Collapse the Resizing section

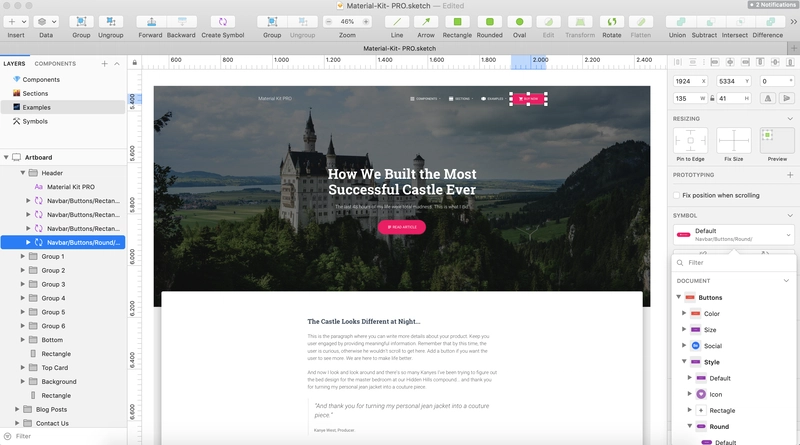[x=790, y=118]
